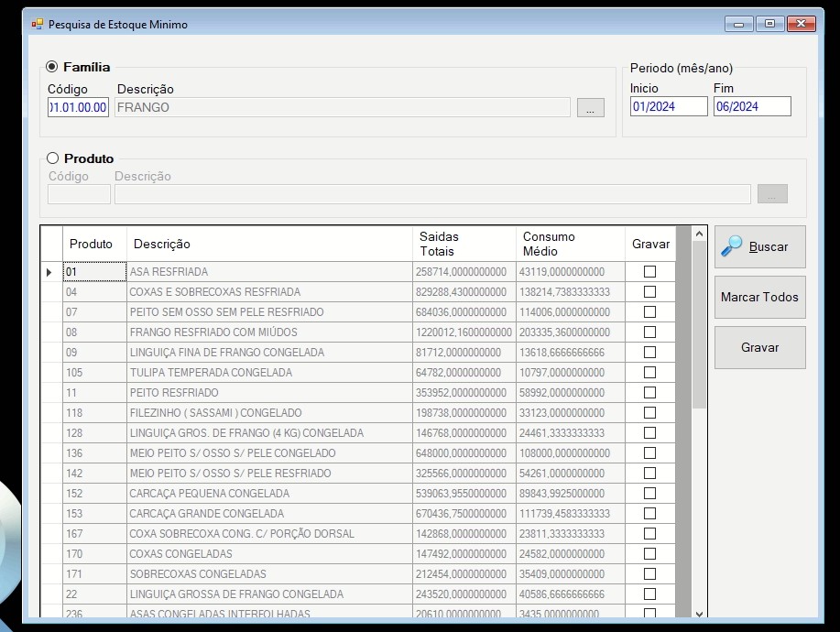Click the Buscar magnifier icon button
The width and height of the screenshot is (840, 632).
pos(759,246)
